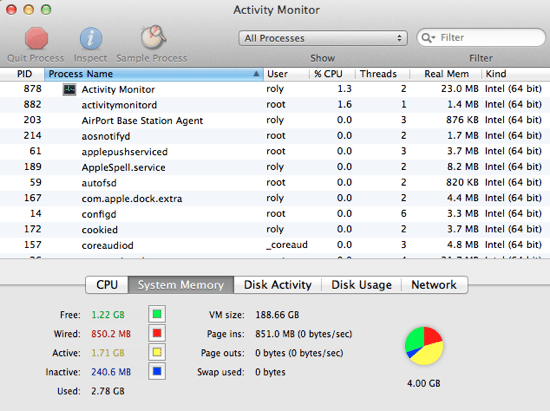The width and height of the screenshot is (550, 411).
Task: Select the AirPort Base Station Agent row
Action: point(275,120)
